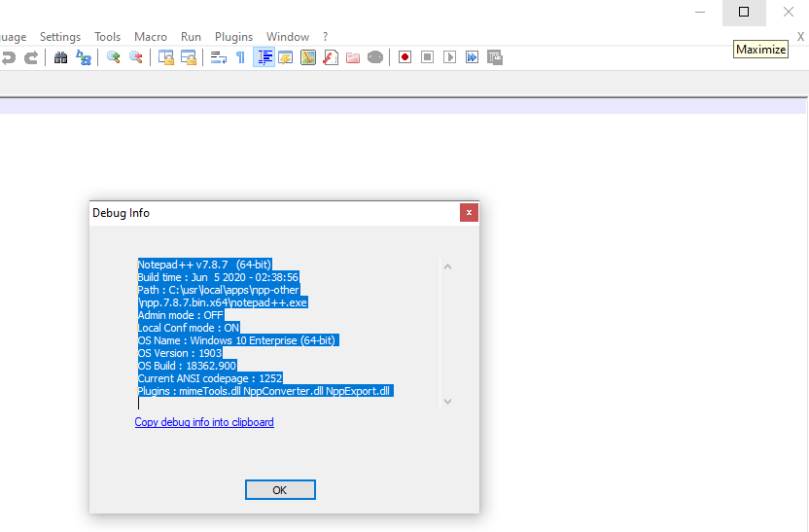Click the 'npp.7.8.7.bin.x64\notepad++.exe' line
Viewport: 809px width, 532px height.
(x=223, y=302)
